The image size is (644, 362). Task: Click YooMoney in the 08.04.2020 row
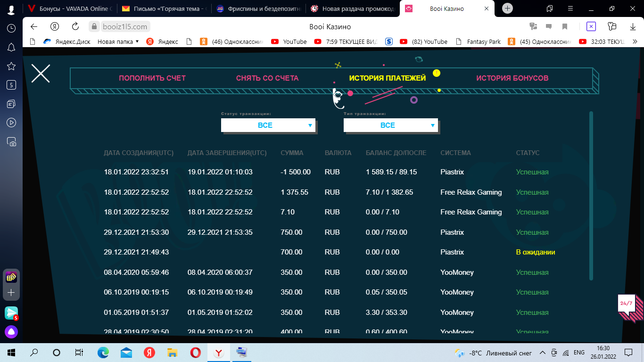(x=457, y=272)
